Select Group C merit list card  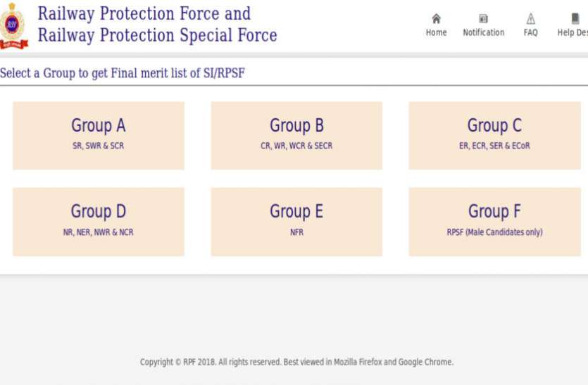494,136
